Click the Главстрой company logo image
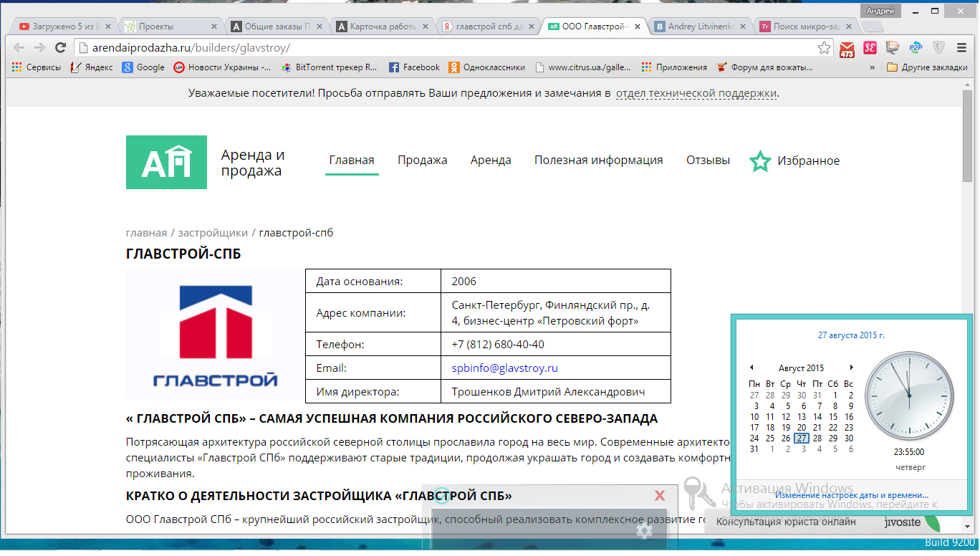Image resolution: width=980 pixels, height=556 pixels. tap(215, 335)
